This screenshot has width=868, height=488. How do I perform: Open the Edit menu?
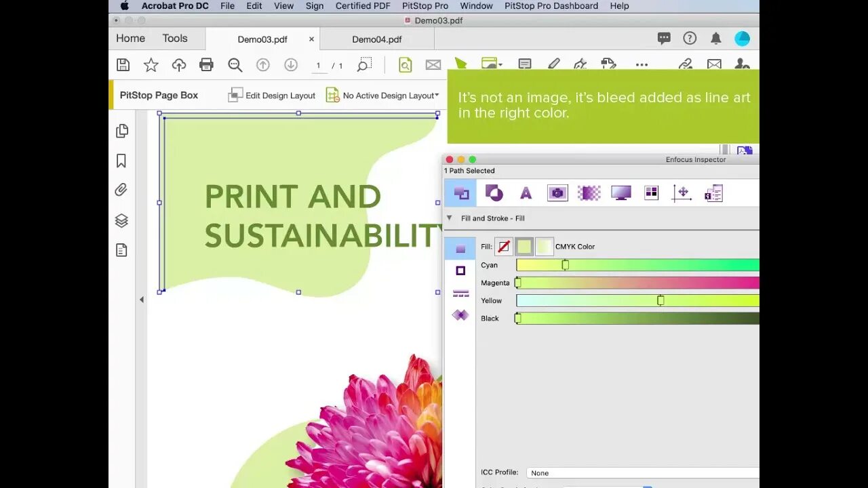[x=254, y=6]
